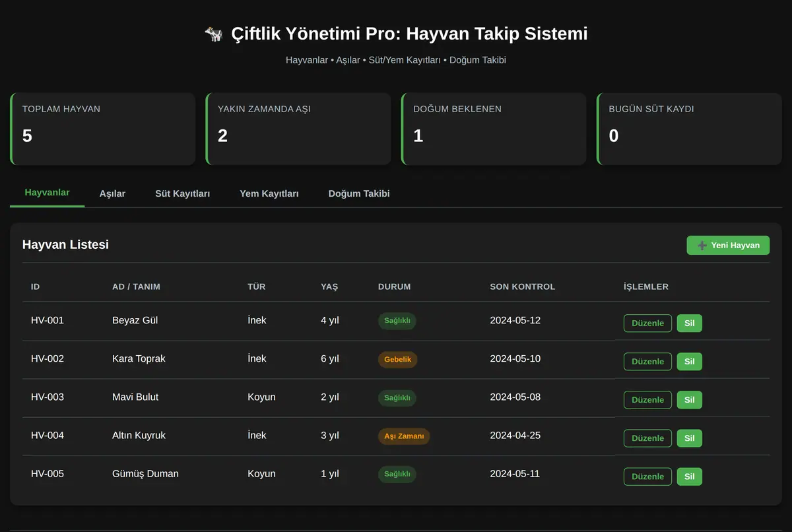Edit Beyaz Gül with Düzenle
Screen dimensions: 792x532
click(x=647, y=323)
